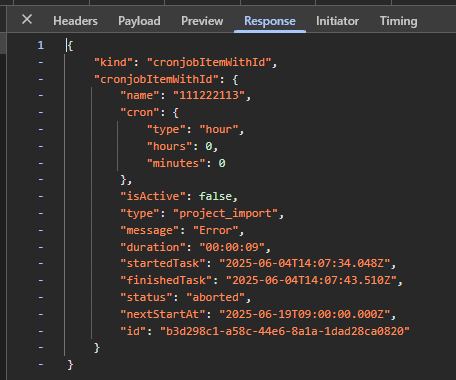
Task: Click the startedTask timestamp value
Action: point(304,263)
